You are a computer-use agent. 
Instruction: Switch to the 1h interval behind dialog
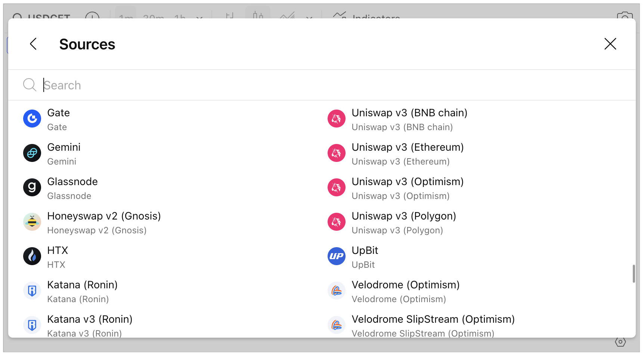(x=180, y=16)
